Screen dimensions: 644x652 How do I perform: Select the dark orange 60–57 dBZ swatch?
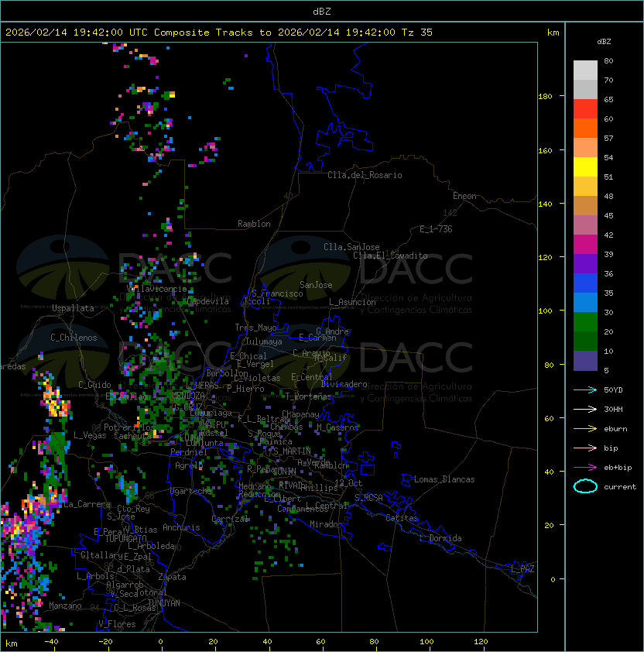click(x=585, y=128)
